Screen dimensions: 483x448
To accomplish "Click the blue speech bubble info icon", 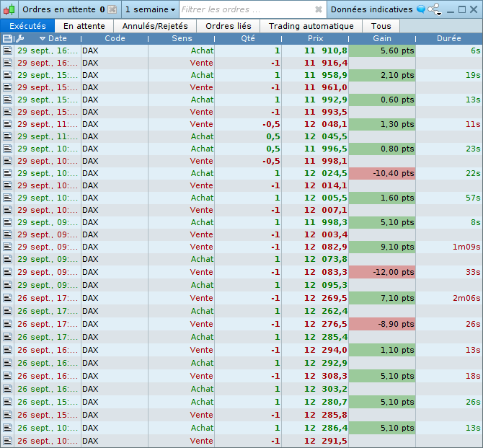I will 421,9.
